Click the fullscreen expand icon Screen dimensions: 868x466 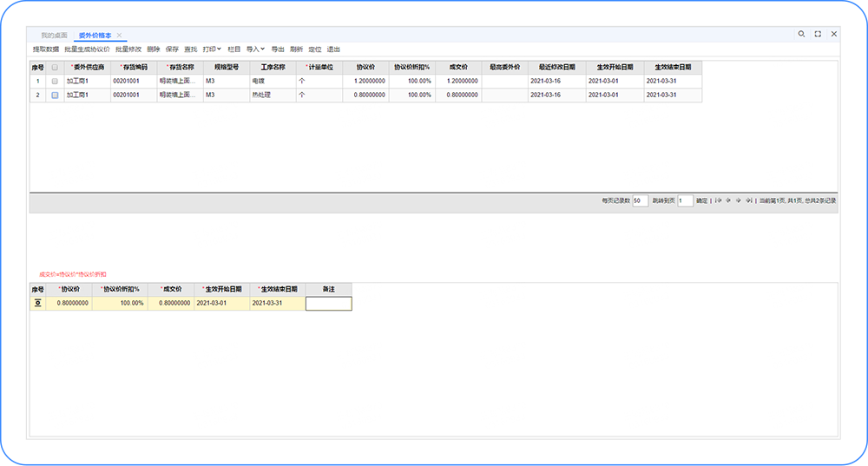click(818, 34)
